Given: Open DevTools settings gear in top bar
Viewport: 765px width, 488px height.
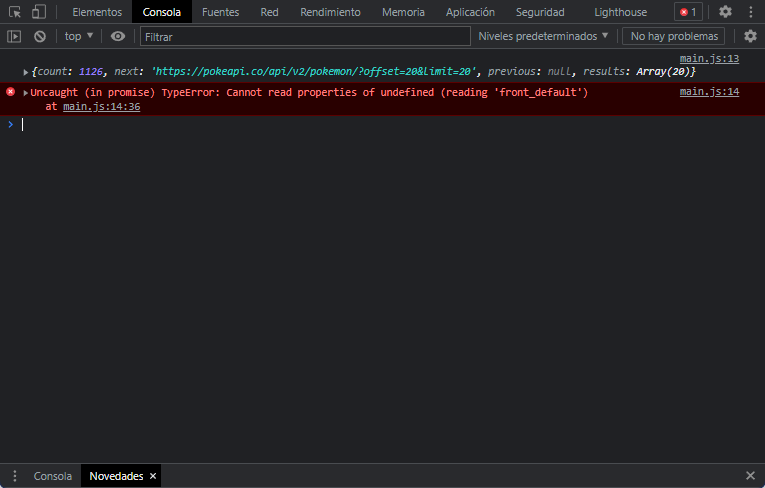Looking at the screenshot, I should point(725,12).
